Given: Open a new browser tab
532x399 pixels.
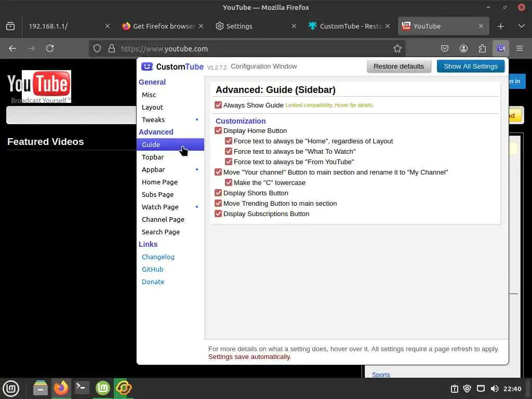Looking at the screenshot, I should pyautogui.click(x=500, y=26).
